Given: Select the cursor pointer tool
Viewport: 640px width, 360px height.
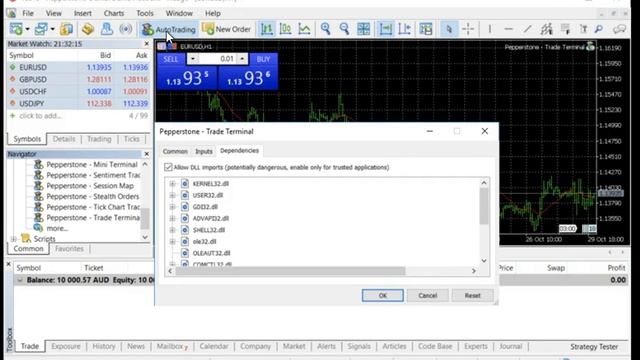Looking at the screenshot, I should click(449, 29).
